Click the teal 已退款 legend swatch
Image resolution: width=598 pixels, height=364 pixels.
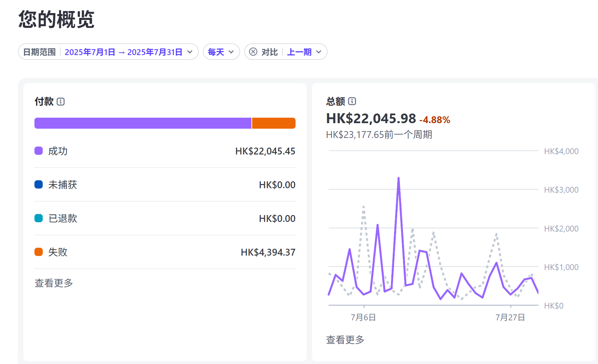click(39, 218)
